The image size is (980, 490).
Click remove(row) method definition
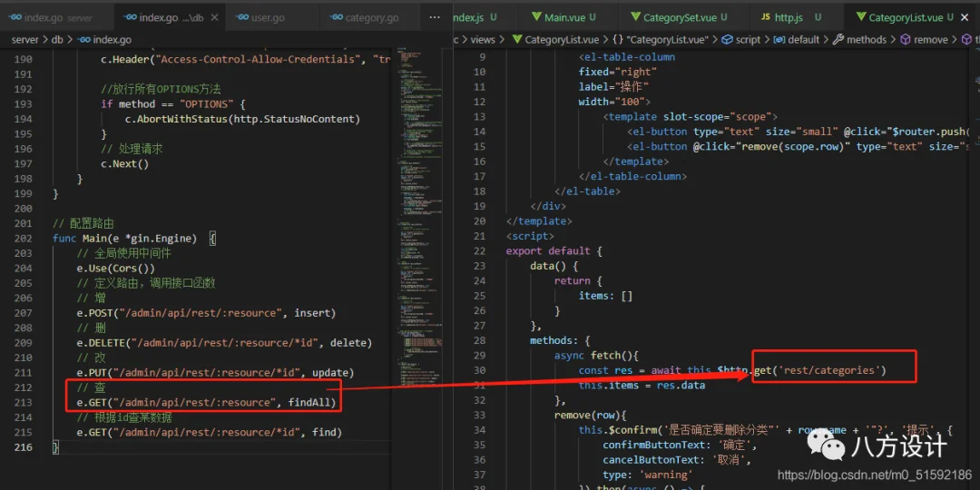pos(591,415)
